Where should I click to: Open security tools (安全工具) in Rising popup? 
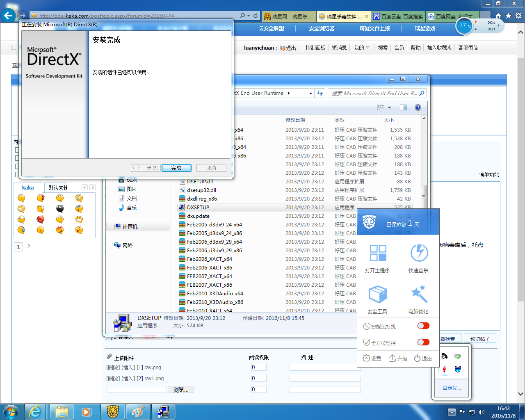377,300
